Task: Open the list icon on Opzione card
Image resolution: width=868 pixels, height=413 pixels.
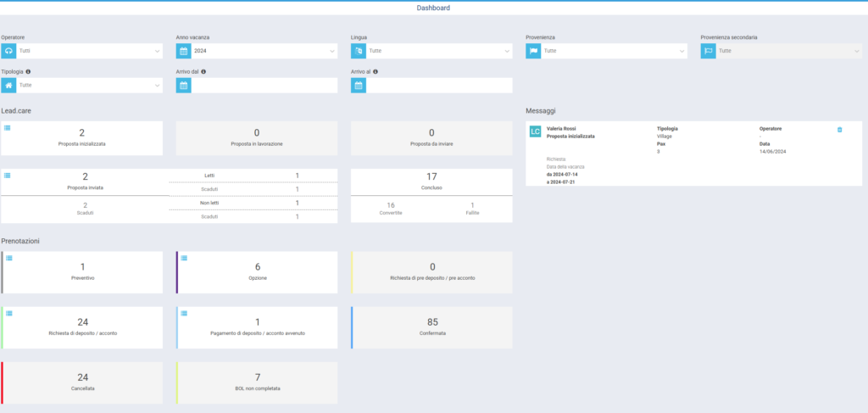Action: [184, 258]
